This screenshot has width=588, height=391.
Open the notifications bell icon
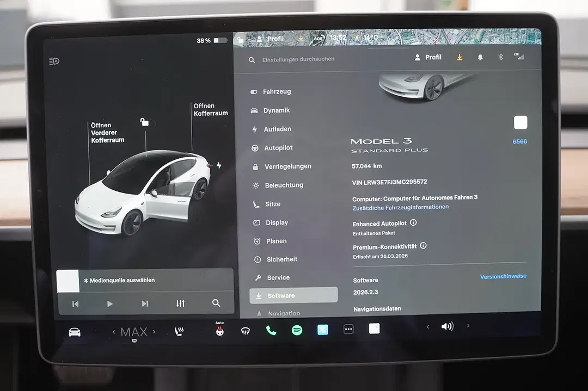click(480, 57)
